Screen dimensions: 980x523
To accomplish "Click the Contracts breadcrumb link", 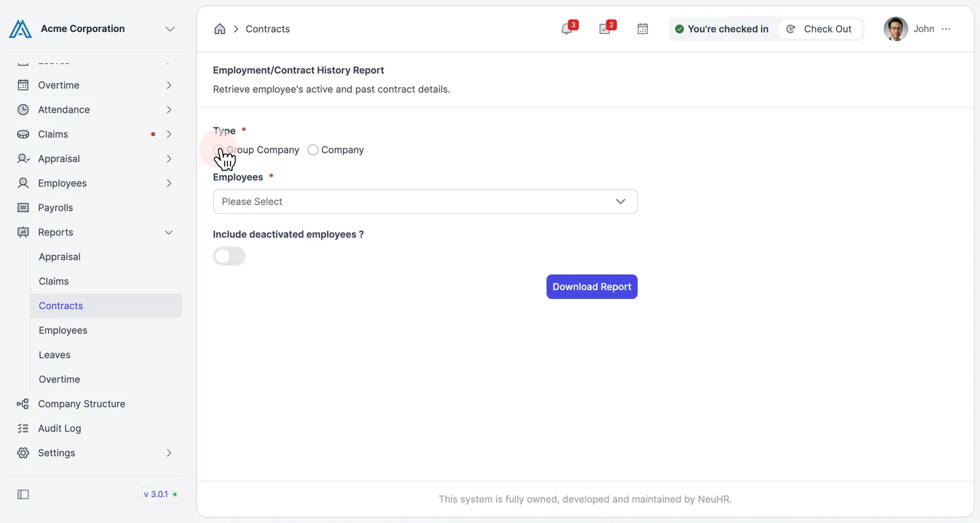I will pyautogui.click(x=267, y=29).
